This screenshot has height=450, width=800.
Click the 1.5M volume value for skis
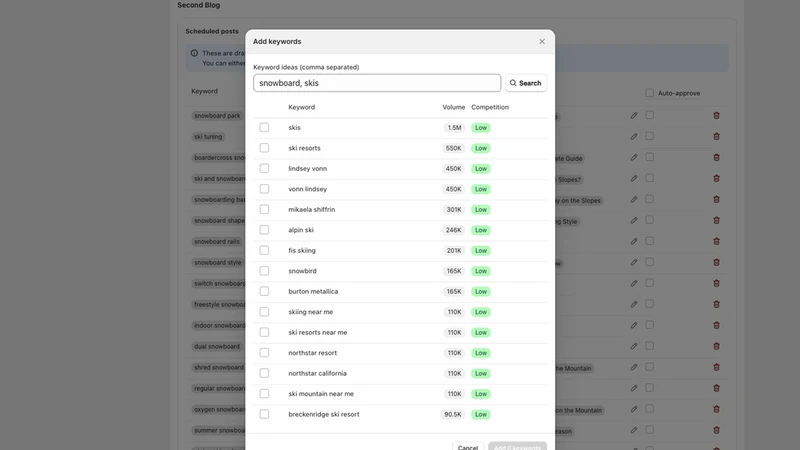coord(454,128)
